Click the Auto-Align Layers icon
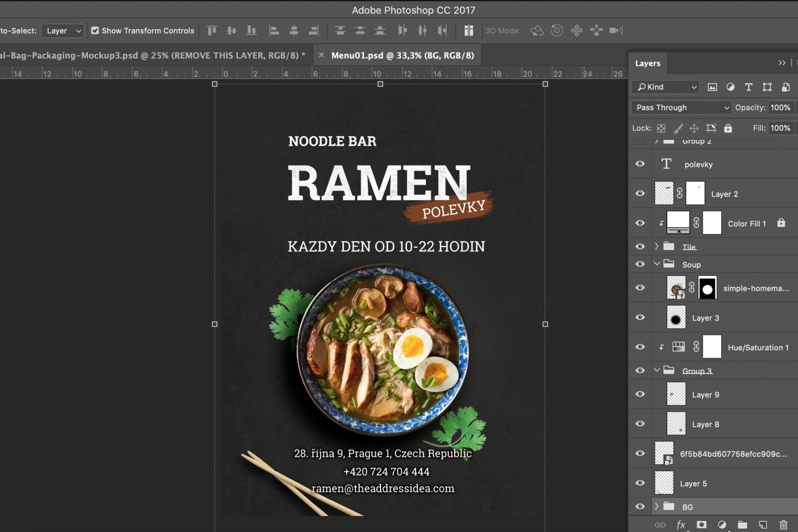Screen dimensions: 798x532 [468, 30]
